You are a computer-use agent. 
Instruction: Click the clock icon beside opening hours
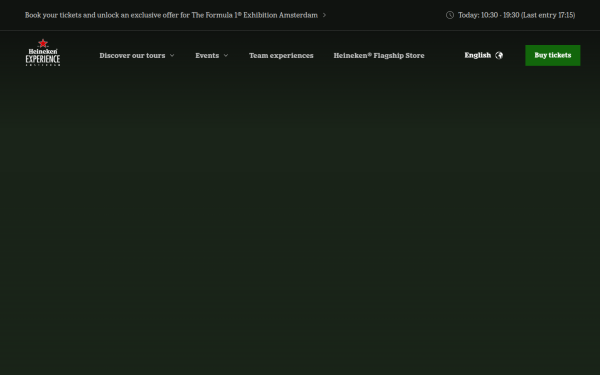coord(450,15)
